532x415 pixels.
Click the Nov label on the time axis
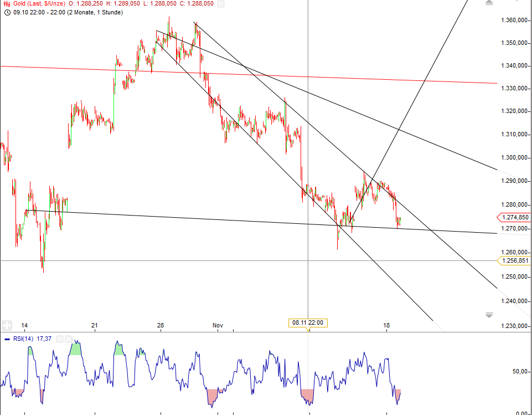point(217,326)
